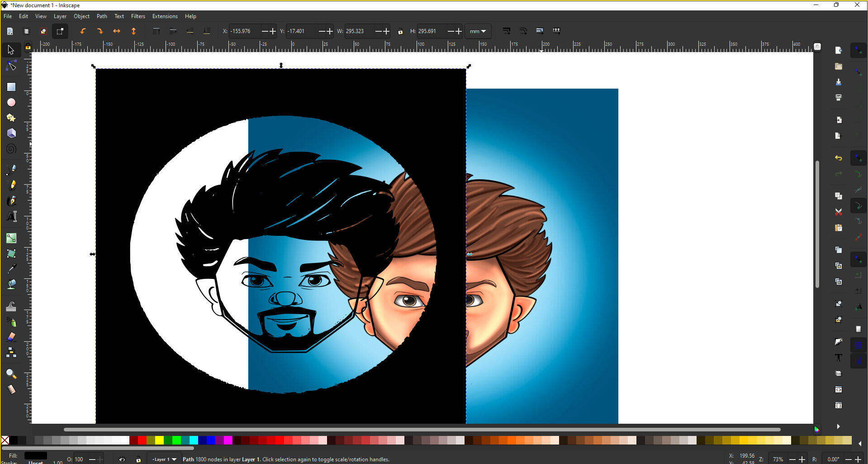The height and width of the screenshot is (464, 868).
Task: Select the Gradient tool
Action: coord(11,238)
